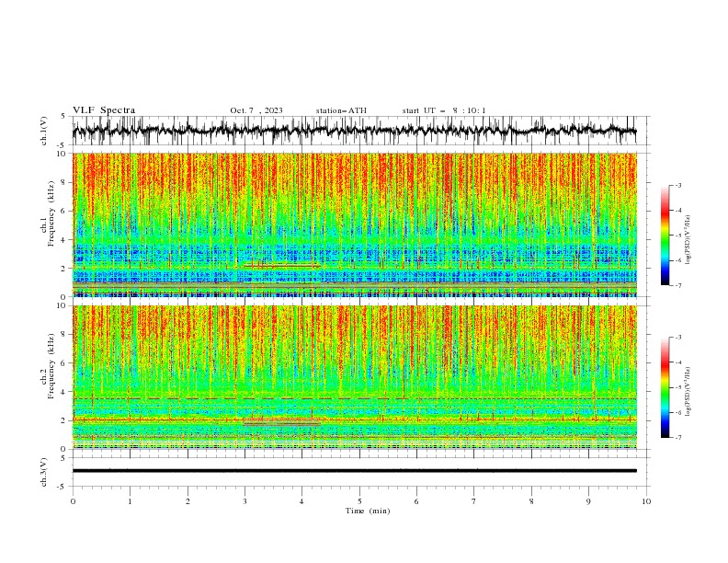The image size is (728, 563).
Task: Click the ch.2 color scale bar
Action: [x=665, y=387]
